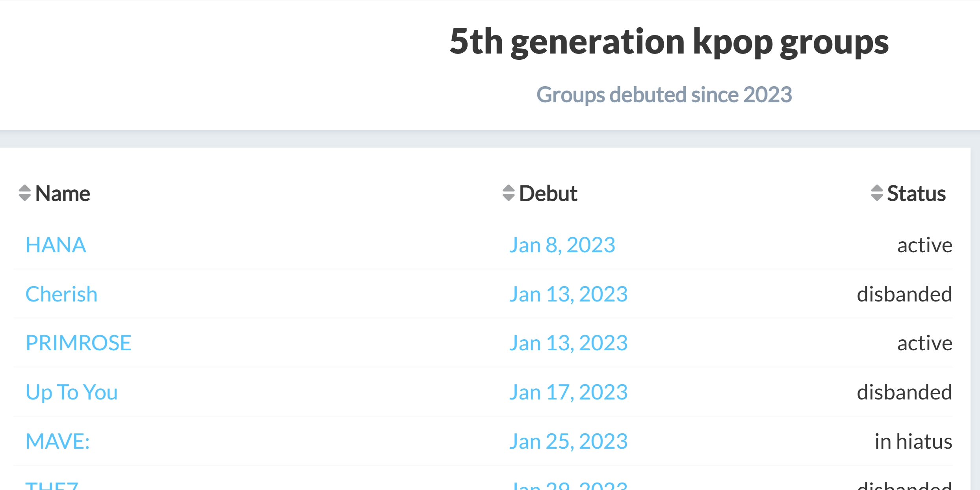Image resolution: width=980 pixels, height=490 pixels.
Task: Click PRIMROSE's Jan 13, 2023 debut date
Action: coord(568,343)
